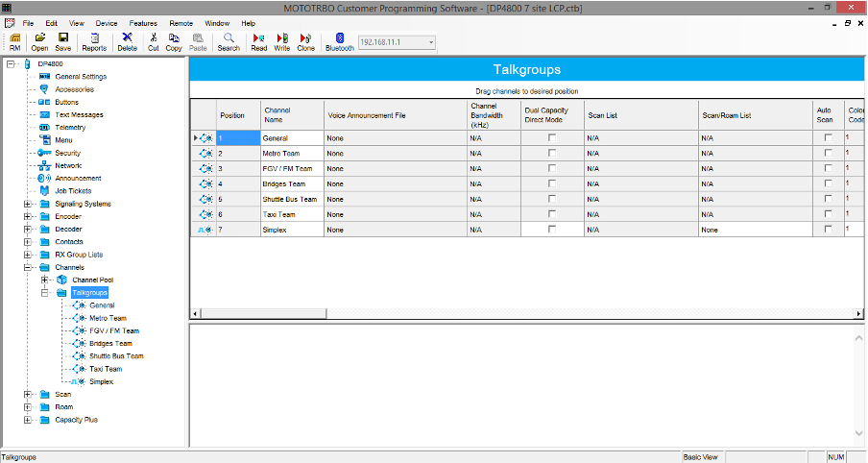
Task: Toggle Dual Capacity Direct Mode for General
Action: click(x=551, y=138)
